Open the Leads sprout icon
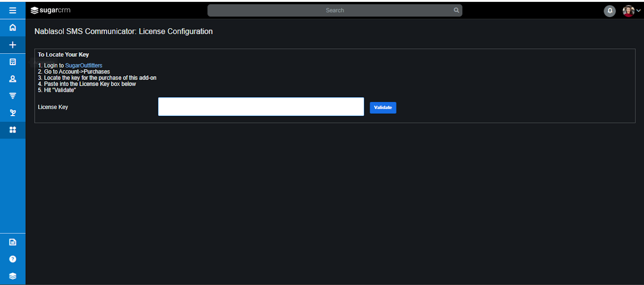This screenshot has width=644, height=285. point(13,113)
